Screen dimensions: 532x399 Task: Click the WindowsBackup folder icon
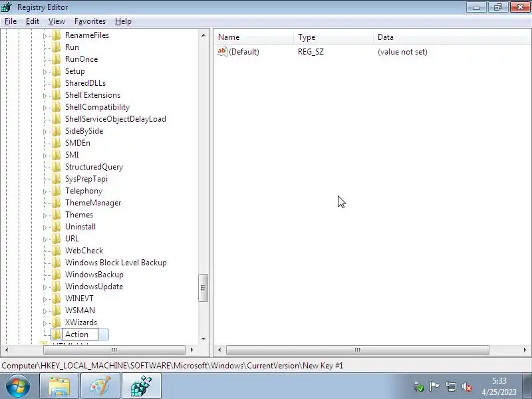tap(56, 275)
